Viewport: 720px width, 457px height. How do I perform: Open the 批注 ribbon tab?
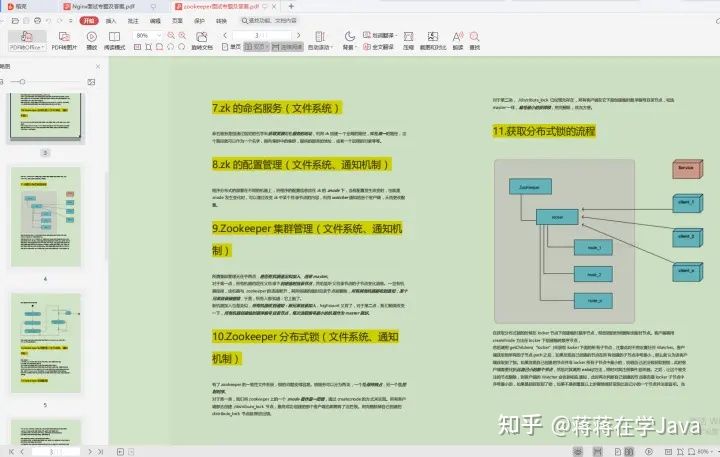tap(133, 21)
